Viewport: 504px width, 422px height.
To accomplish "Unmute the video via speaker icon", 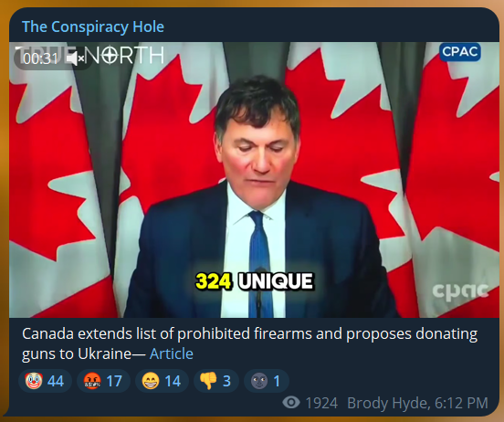I will [75, 58].
